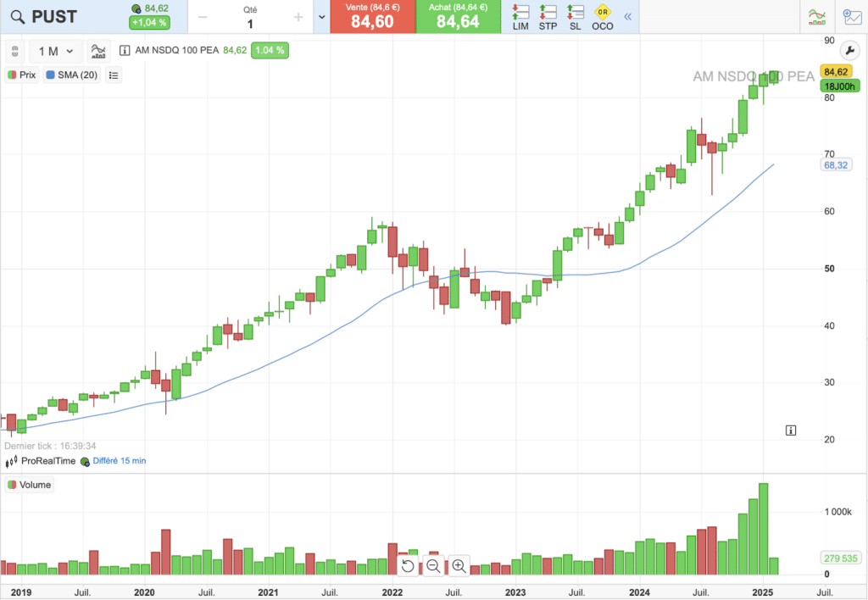868x600 pixels.
Task: Open the chart indicators icon beside timeframe
Action: (98, 51)
